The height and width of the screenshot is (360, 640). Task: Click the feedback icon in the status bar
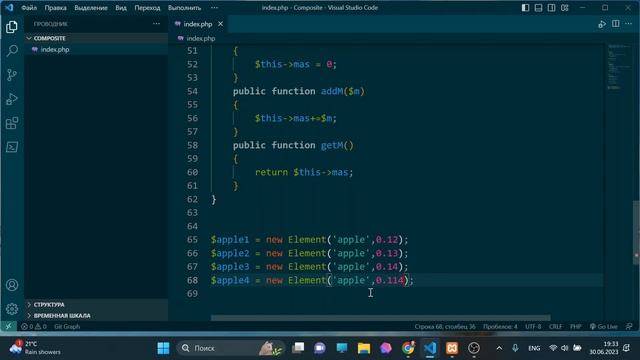click(629, 327)
